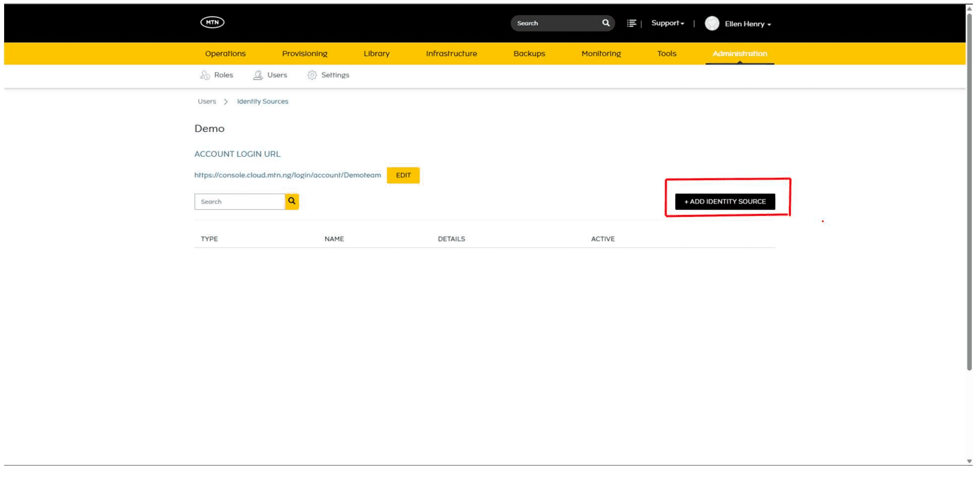Viewport: 980px width, 479px height.
Task: Click the TYPE column header
Action: point(209,238)
